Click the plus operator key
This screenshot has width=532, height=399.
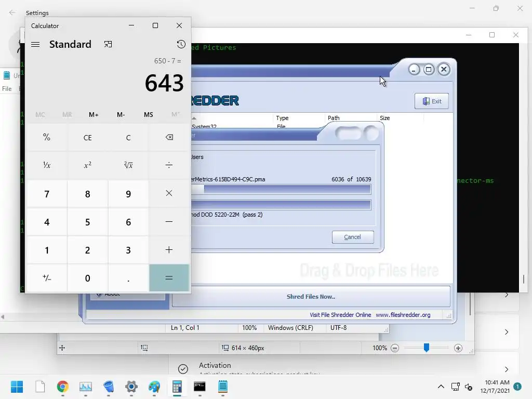point(169,250)
